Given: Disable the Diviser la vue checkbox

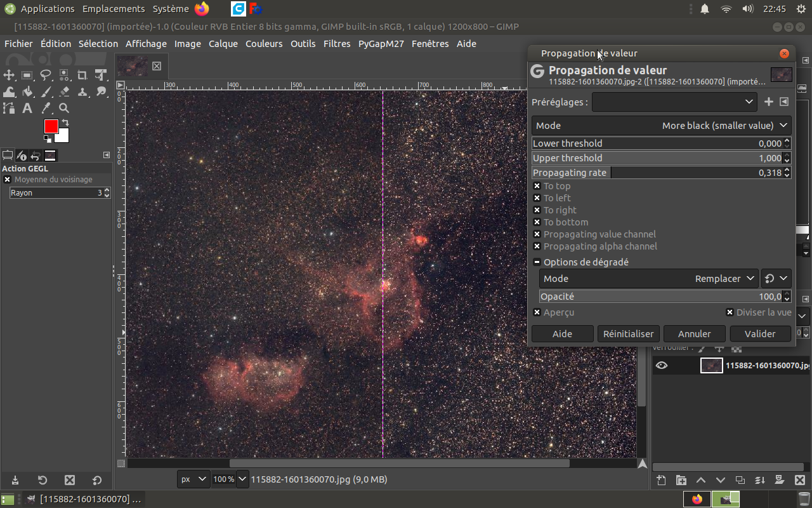Looking at the screenshot, I should (x=730, y=312).
